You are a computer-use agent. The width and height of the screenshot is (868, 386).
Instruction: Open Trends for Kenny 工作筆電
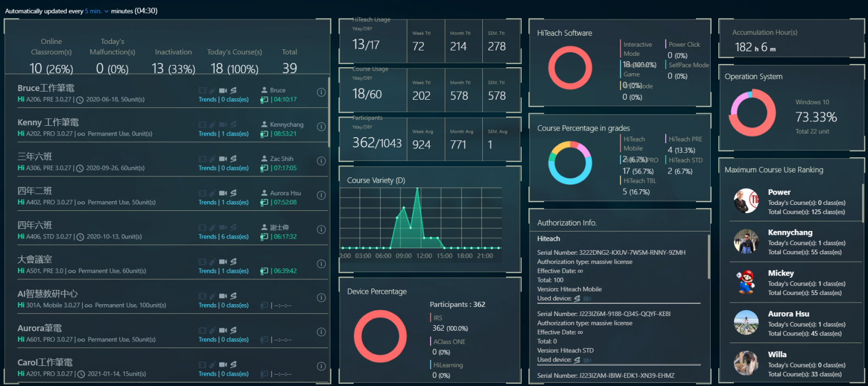click(207, 134)
